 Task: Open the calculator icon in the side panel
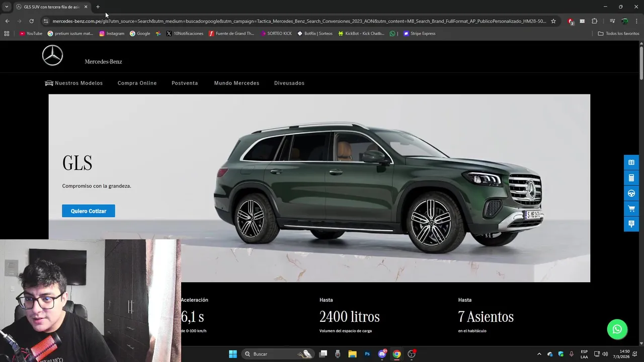(x=631, y=178)
